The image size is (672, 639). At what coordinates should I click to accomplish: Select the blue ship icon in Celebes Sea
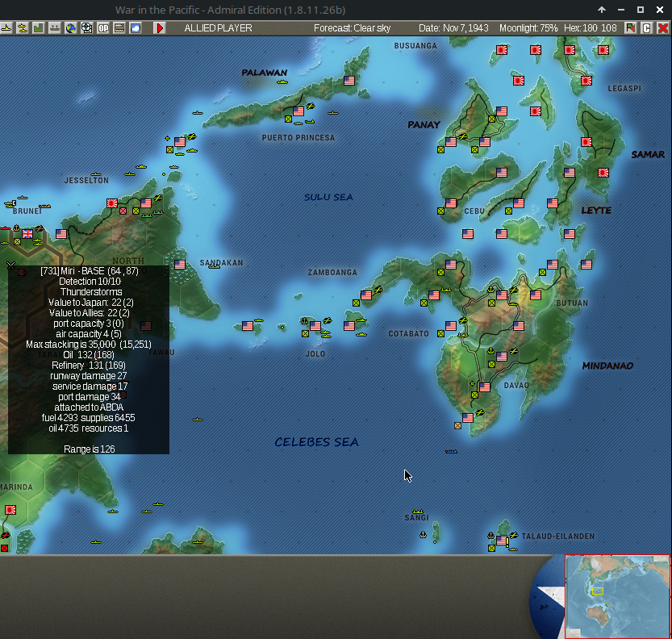click(451, 451)
